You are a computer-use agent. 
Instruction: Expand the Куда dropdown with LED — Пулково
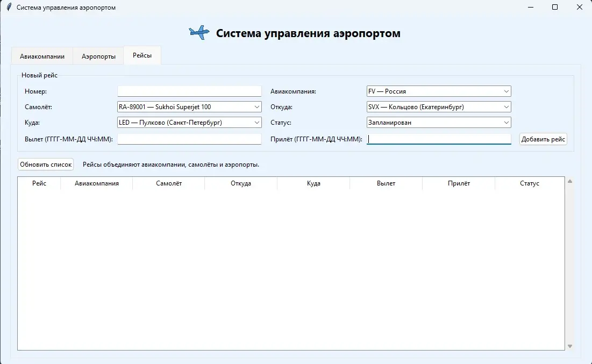tap(189, 123)
